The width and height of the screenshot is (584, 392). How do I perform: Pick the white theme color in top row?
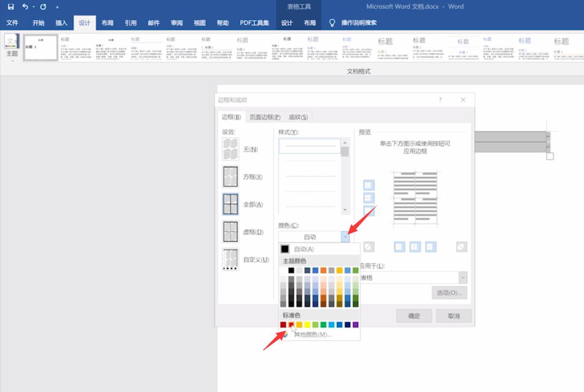pyautogui.click(x=283, y=270)
